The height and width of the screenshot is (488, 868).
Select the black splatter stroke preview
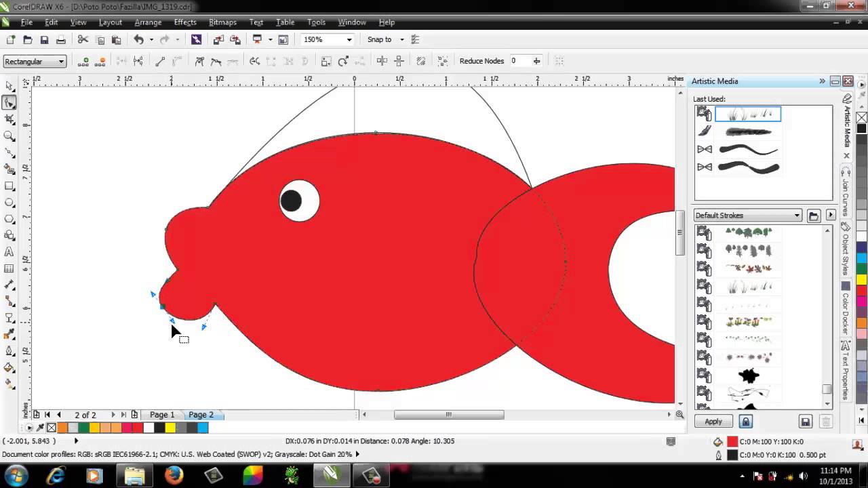tap(749, 375)
